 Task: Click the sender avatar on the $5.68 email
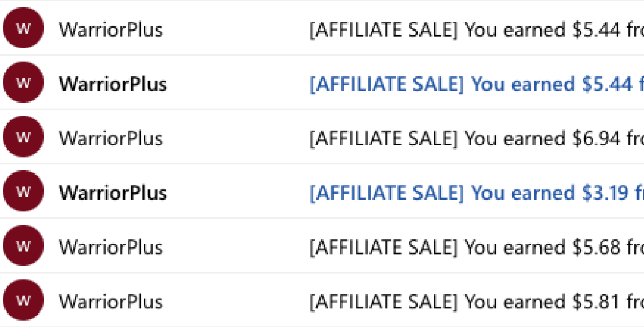tap(23, 245)
